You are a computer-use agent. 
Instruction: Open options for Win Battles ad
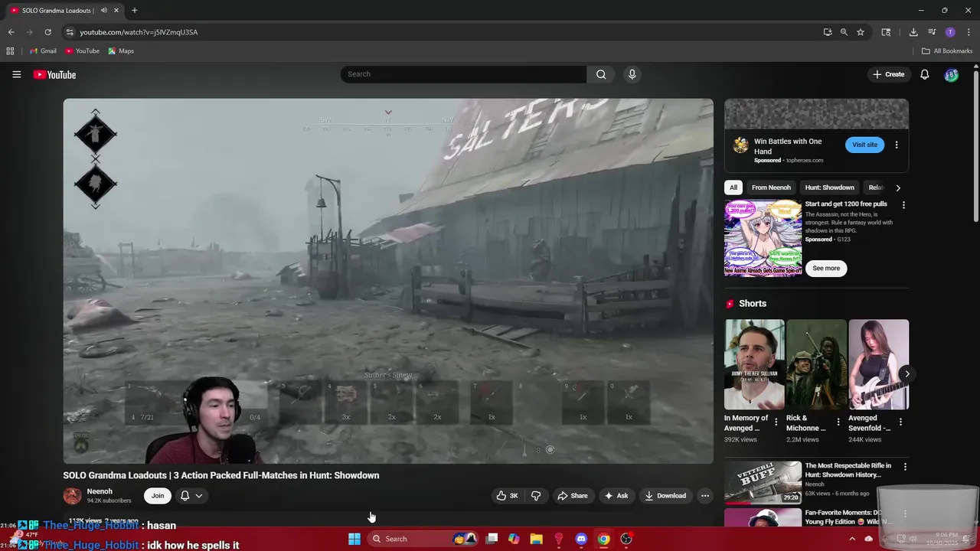point(897,145)
